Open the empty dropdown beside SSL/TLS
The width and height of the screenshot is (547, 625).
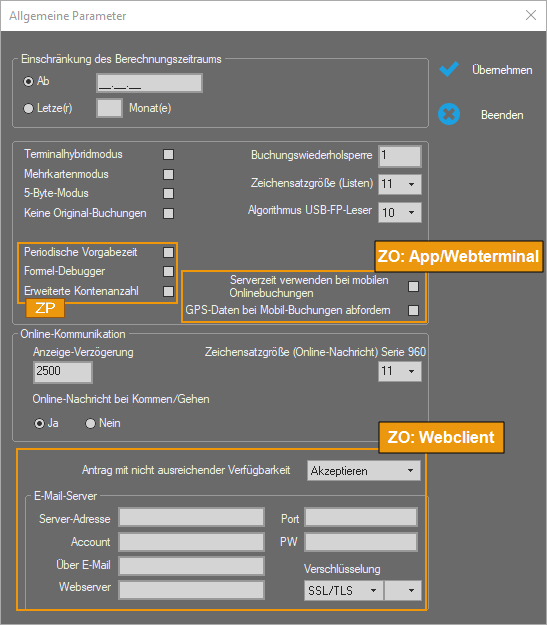(x=403, y=590)
